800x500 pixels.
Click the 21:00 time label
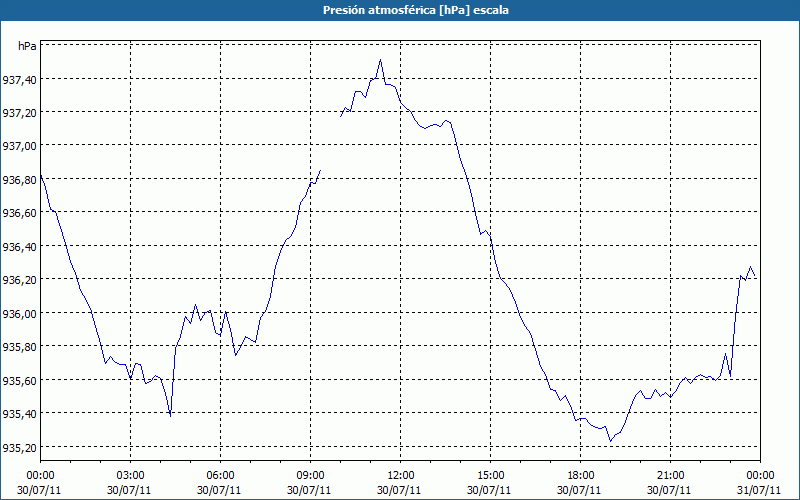point(670,476)
